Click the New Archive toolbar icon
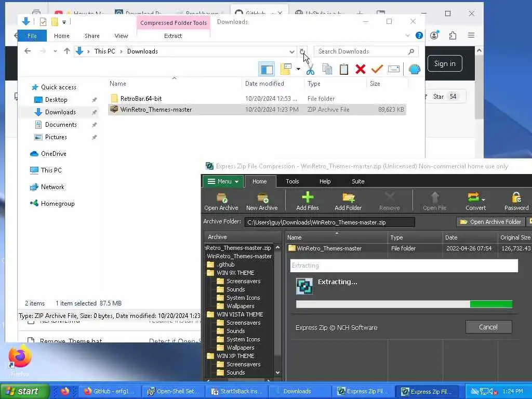The width and height of the screenshot is (532, 399). point(262,202)
